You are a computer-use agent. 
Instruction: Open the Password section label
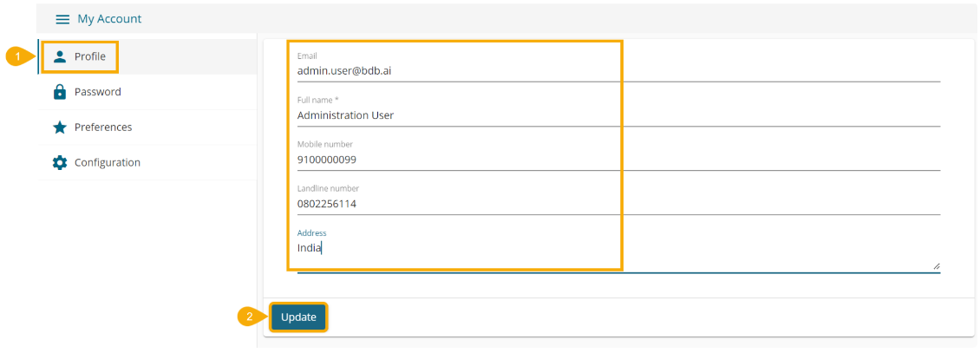97,92
